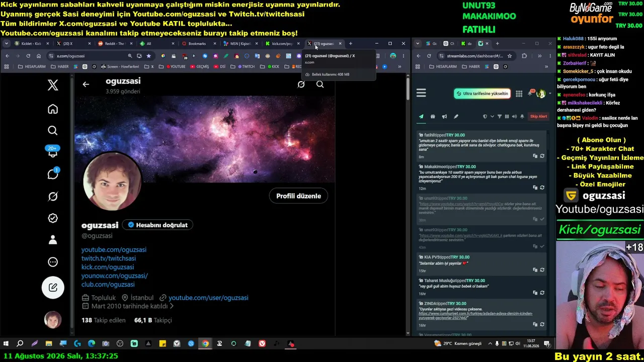
Task: Replay the Makakimoo tip alert
Action: click(542, 188)
